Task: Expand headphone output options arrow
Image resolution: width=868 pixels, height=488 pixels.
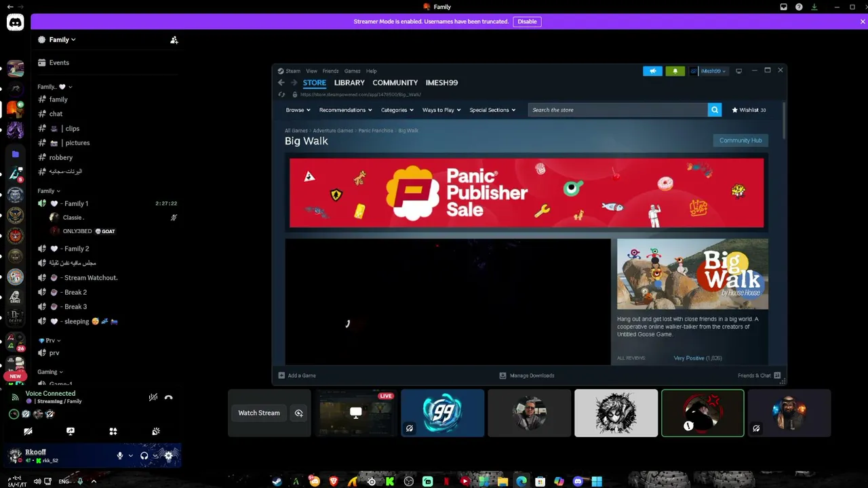Action: 155,455
